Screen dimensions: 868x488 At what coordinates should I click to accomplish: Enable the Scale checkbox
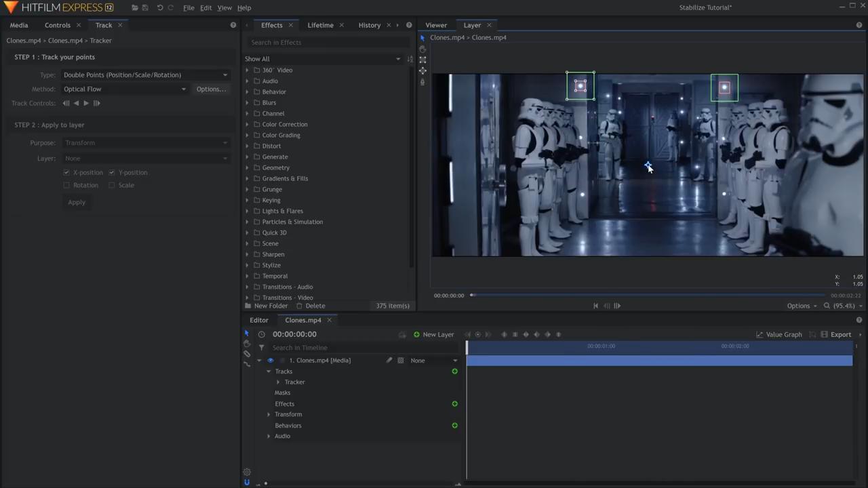(x=112, y=185)
